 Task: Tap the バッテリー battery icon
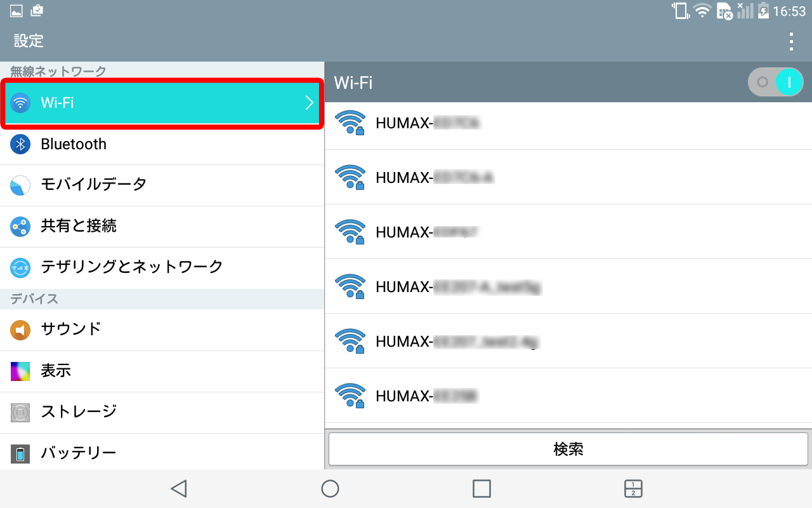click(20, 453)
